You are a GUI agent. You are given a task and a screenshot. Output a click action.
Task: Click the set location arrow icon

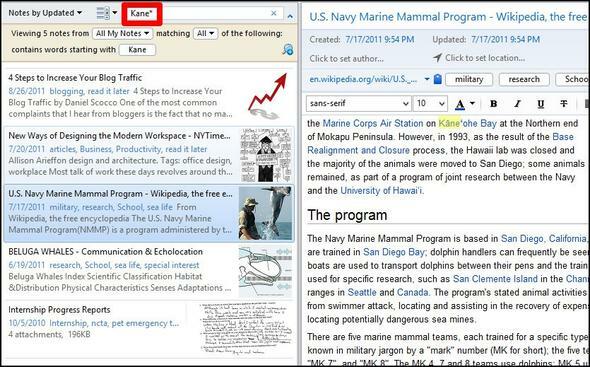437,58
